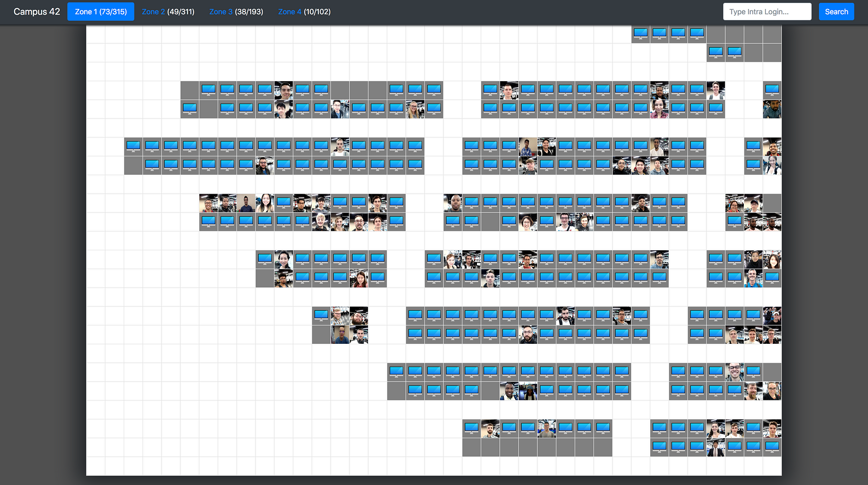Select the only computer in the four-photo cluster
Screen dimensions: 868x485
click(x=321, y=316)
